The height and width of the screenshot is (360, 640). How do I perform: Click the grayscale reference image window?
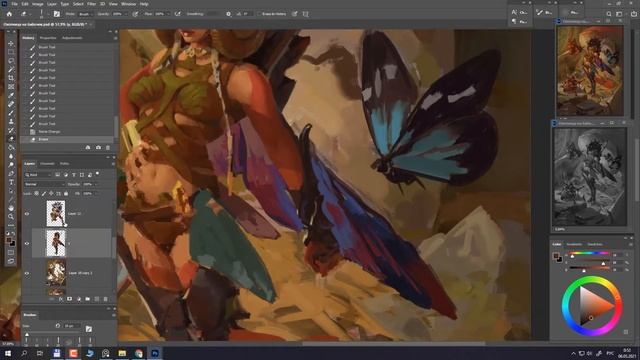589,176
